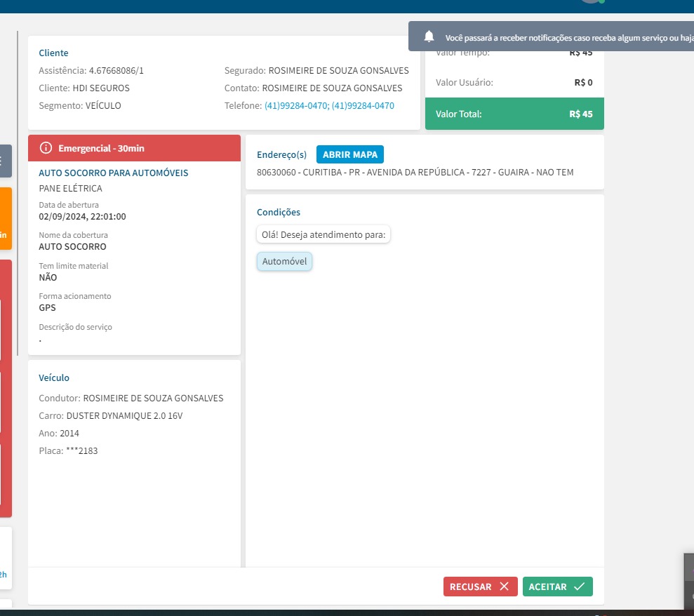This screenshot has height=616, width=694.
Task: Click the Assistência number 4.67668086/1
Action: coord(116,71)
